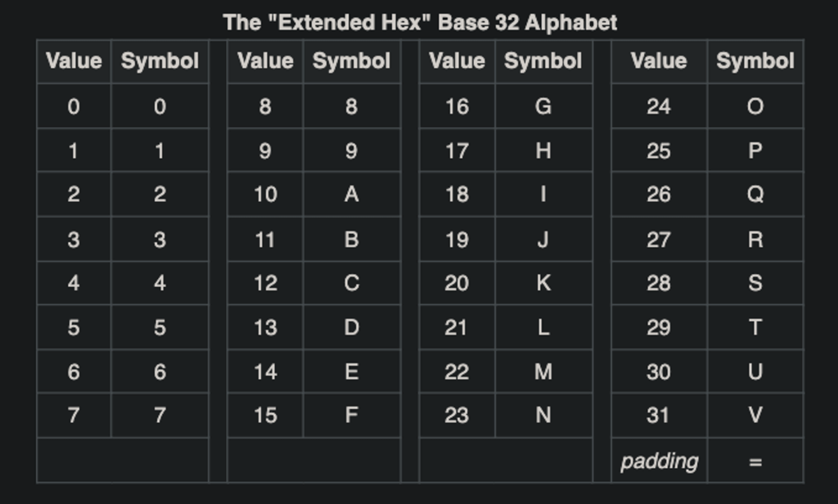Select the letter K symbol cell
Screen dimensions: 838x504
coord(543,283)
